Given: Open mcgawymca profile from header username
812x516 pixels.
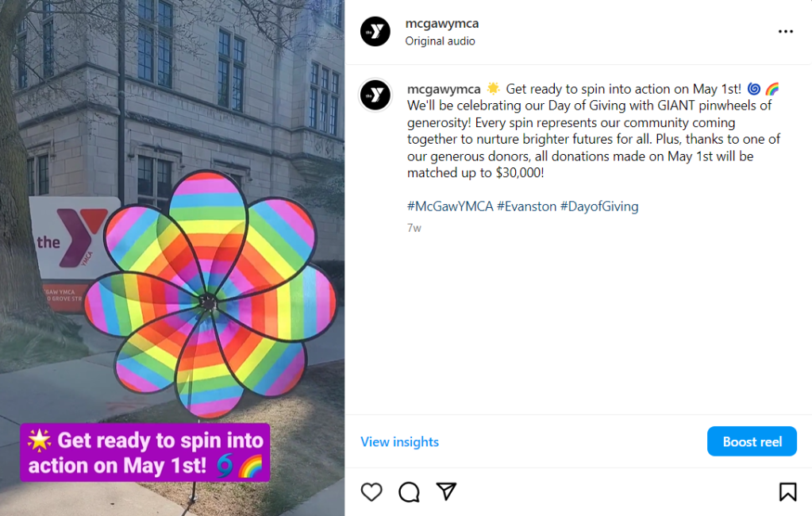Looking at the screenshot, I should [x=441, y=24].
